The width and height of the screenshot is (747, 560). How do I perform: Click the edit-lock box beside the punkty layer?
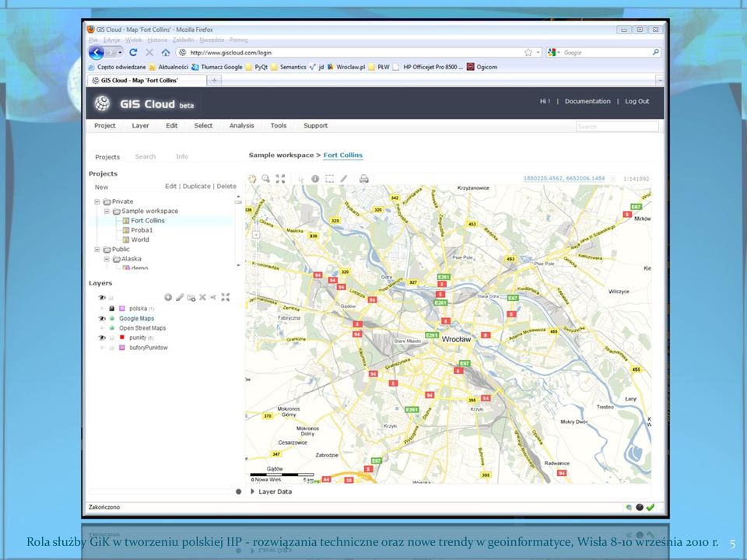click(x=111, y=338)
